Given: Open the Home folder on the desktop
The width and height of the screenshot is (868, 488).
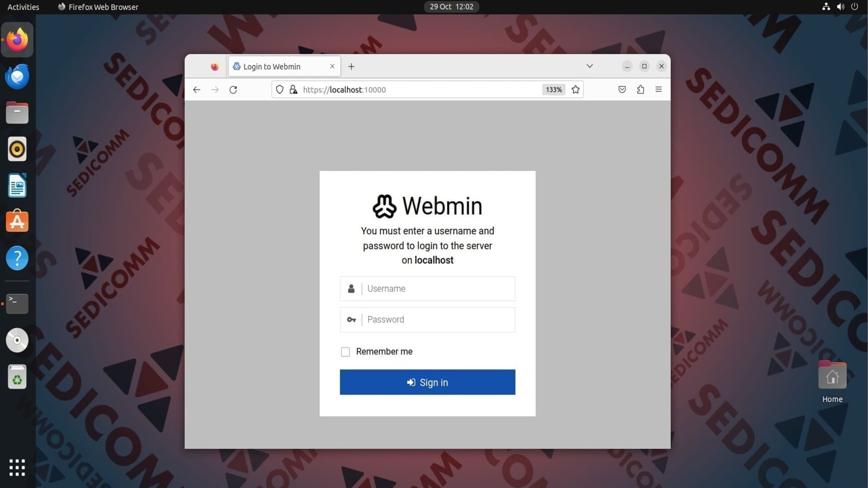Looking at the screenshot, I should pyautogui.click(x=832, y=382).
